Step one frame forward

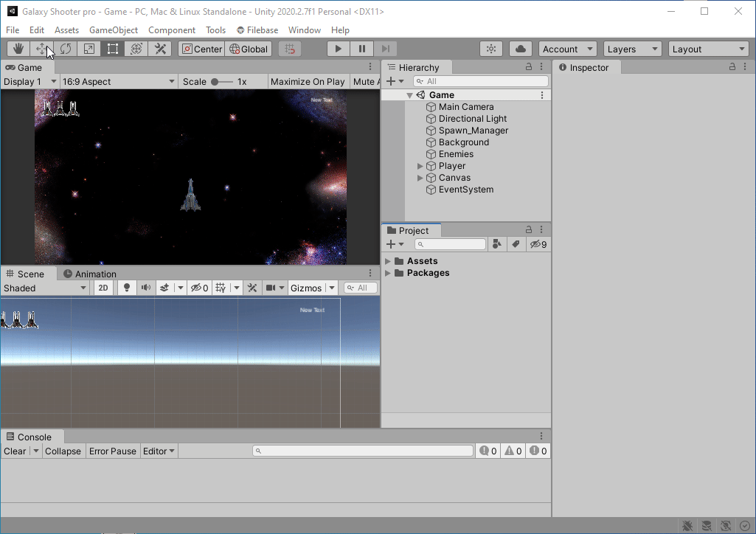click(x=385, y=49)
